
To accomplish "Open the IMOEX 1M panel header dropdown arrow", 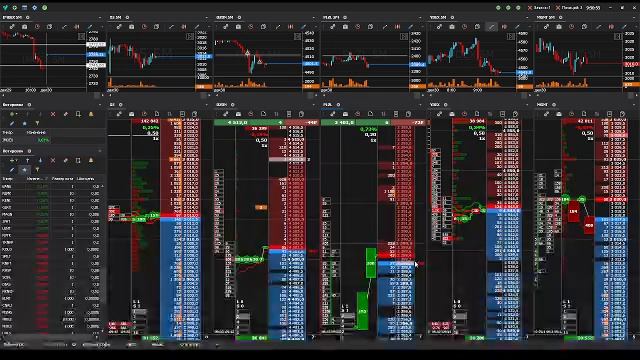I will [100, 18].
